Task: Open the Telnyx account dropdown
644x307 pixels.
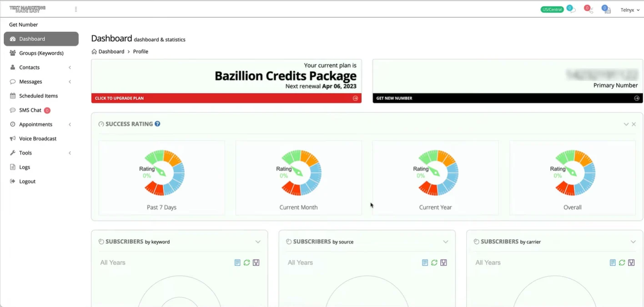Action: pyautogui.click(x=630, y=10)
